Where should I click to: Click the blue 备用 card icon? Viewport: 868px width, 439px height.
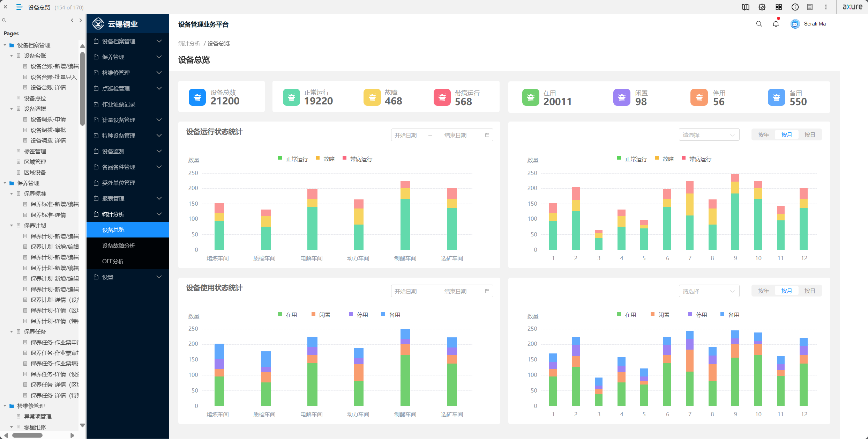[x=776, y=97]
